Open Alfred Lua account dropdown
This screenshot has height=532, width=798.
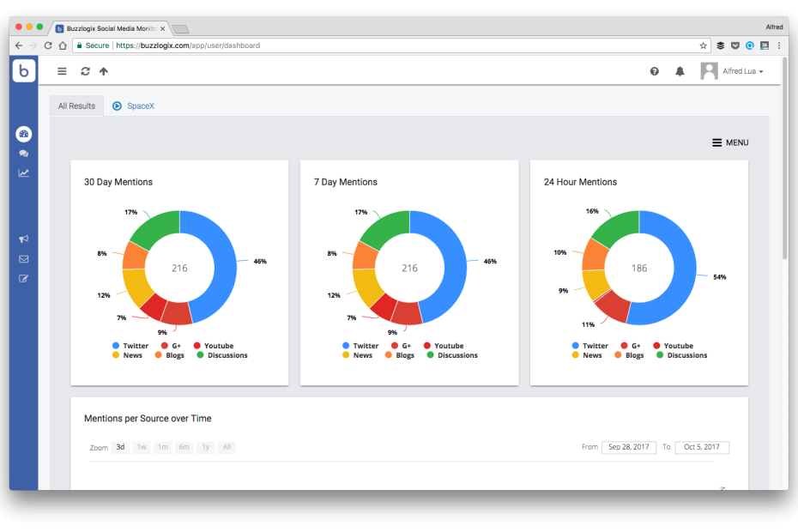pyautogui.click(x=743, y=71)
